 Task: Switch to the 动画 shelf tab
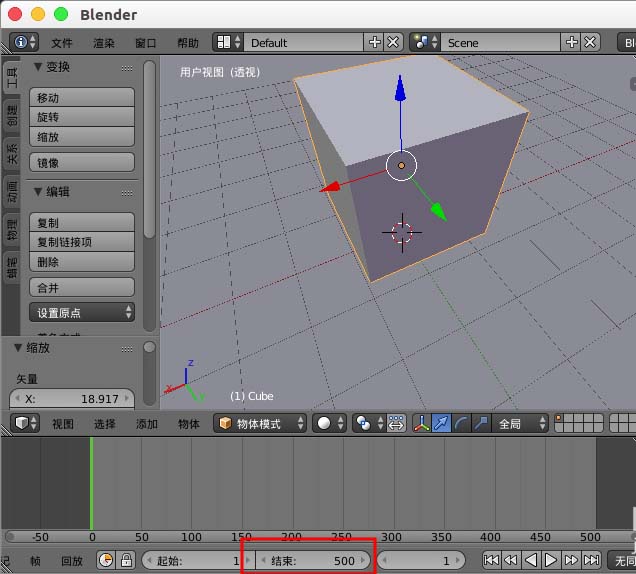coord(11,191)
